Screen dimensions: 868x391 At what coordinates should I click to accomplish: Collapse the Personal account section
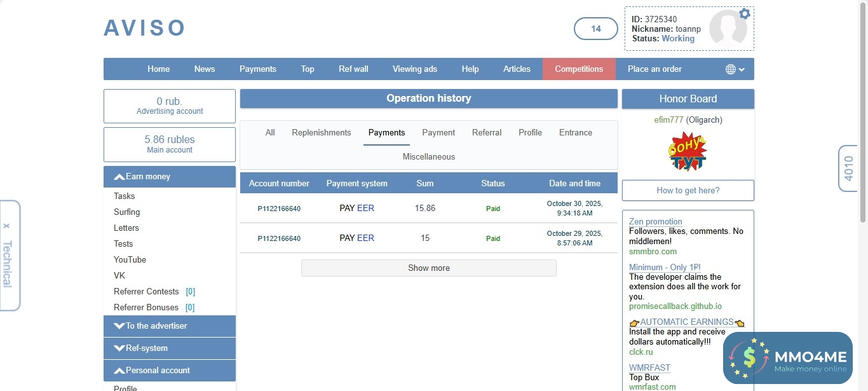click(170, 371)
